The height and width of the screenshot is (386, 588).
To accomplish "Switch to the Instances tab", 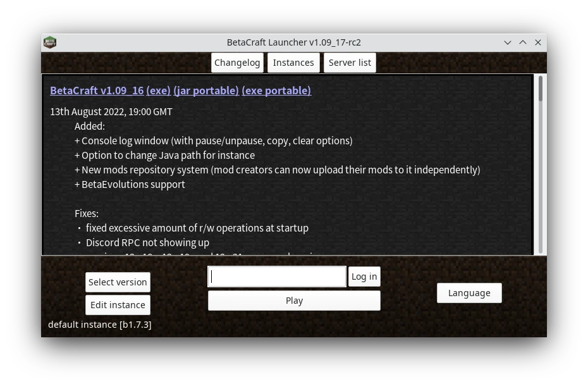I will pyautogui.click(x=293, y=63).
